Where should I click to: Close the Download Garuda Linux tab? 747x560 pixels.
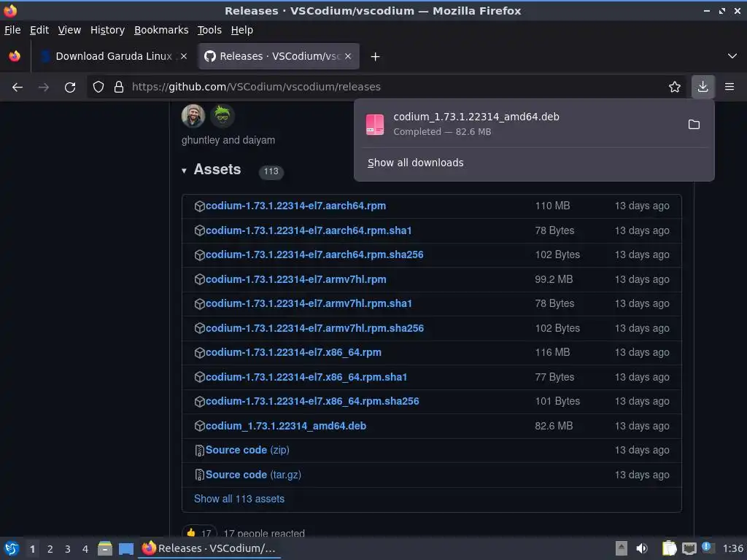click(x=184, y=56)
